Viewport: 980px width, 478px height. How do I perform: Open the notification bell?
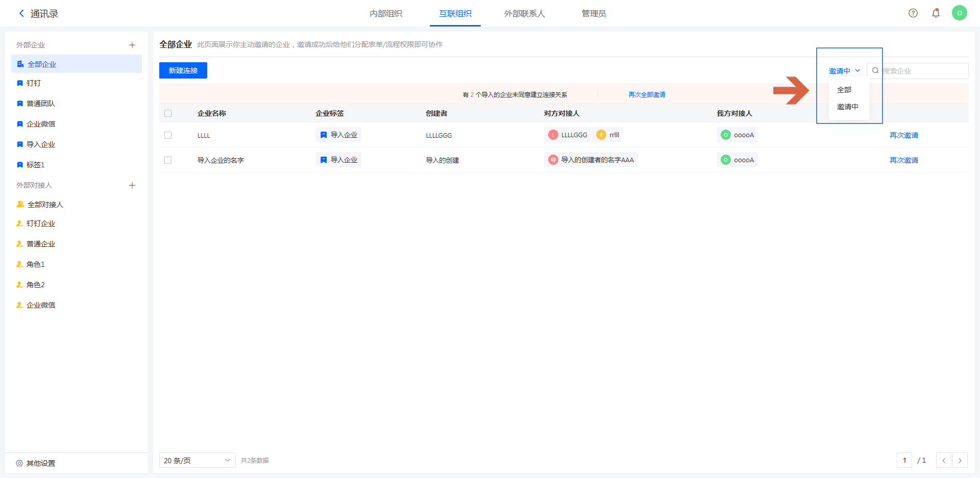click(936, 13)
